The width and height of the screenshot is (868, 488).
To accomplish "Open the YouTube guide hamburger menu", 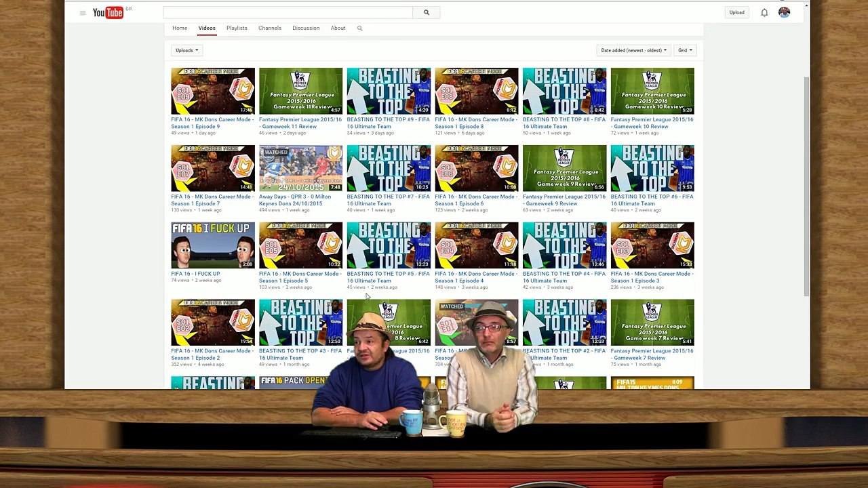I will [x=83, y=13].
